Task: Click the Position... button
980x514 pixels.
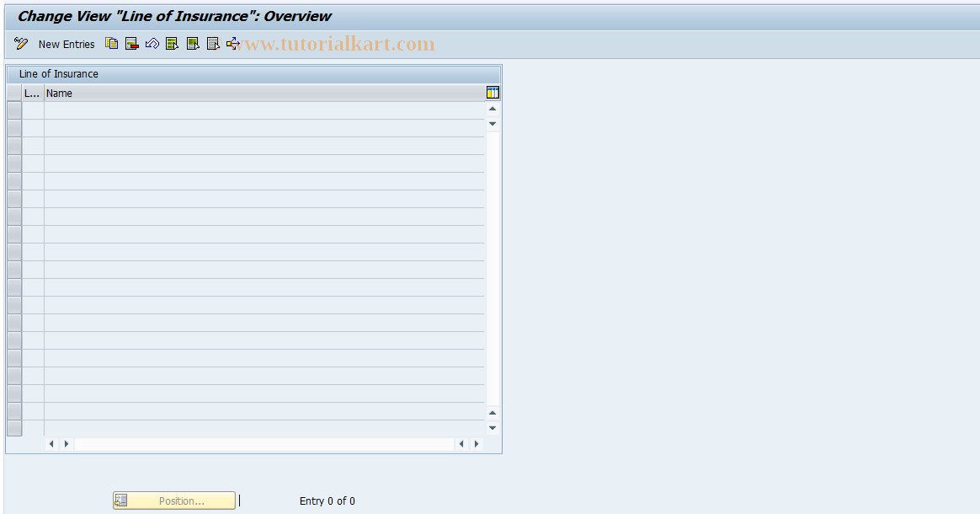Action: (x=174, y=501)
